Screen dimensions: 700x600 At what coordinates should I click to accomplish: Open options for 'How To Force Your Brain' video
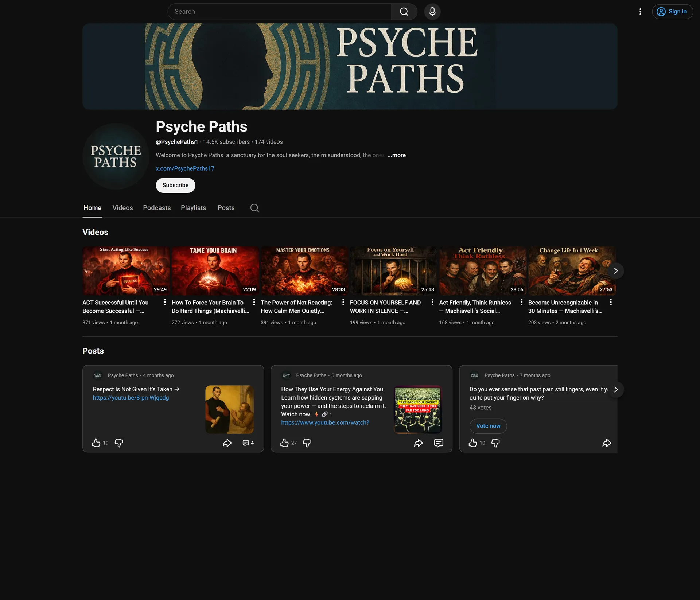pos(254,302)
